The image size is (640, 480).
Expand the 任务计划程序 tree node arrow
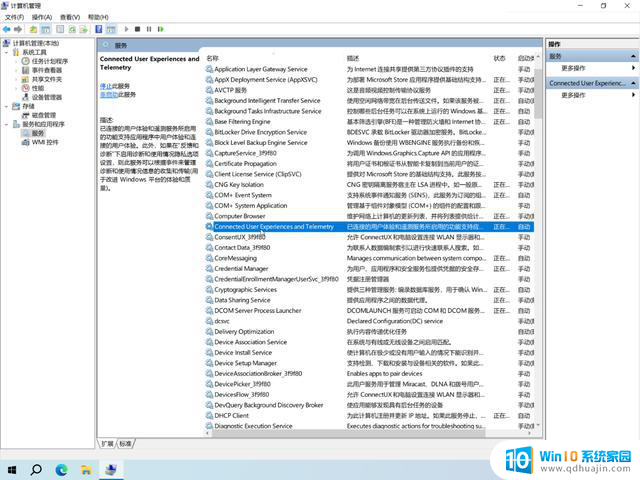pos(16,61)
